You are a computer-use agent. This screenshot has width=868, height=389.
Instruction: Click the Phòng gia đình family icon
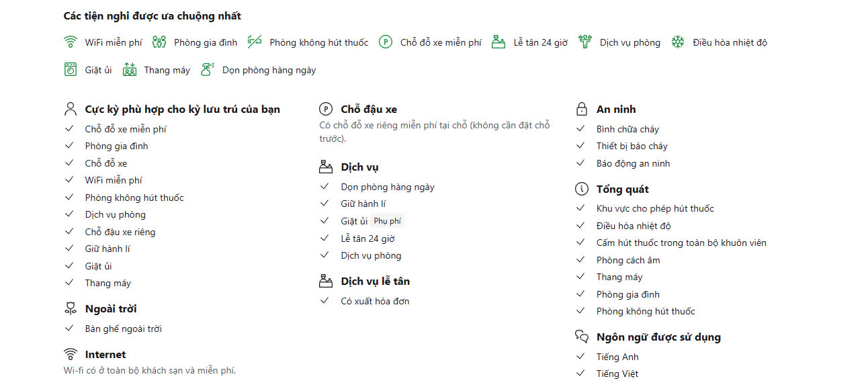[x=159, y=42]
